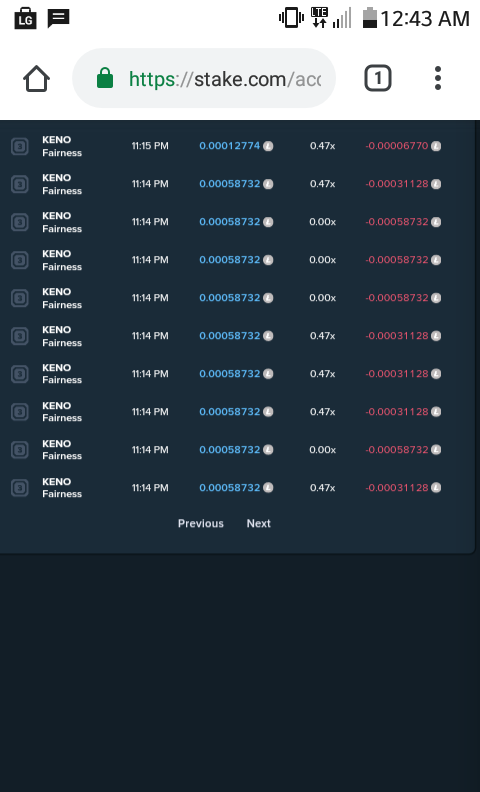
Task: Tap the LG notification icon in the status bar
Action: tap(25, 19)
